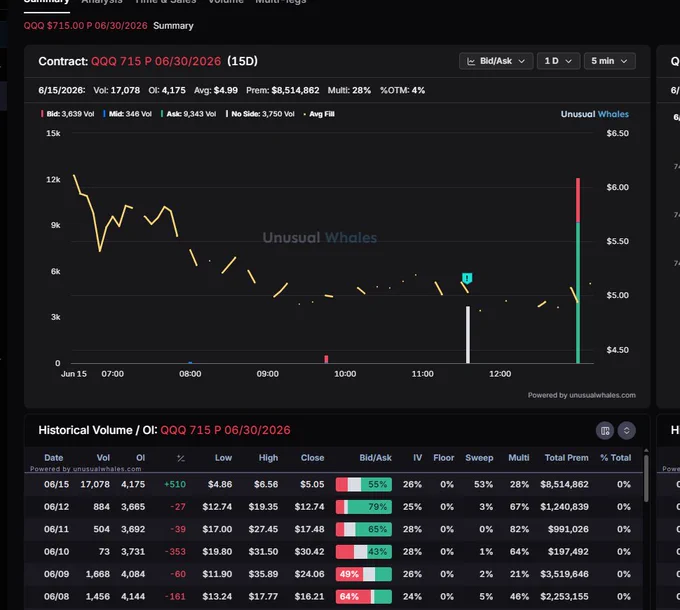680x610 pixels.
Task: Toggle the No Side legend series
Action: click(260, 114)
